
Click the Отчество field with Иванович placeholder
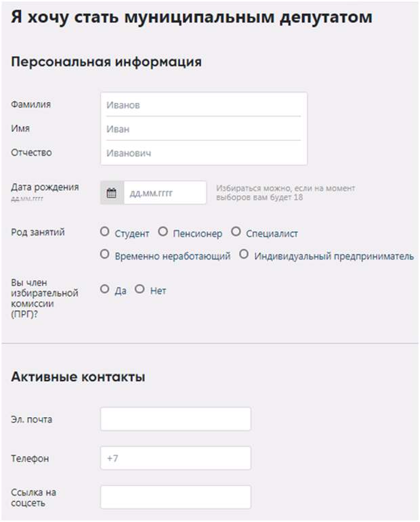203,153
